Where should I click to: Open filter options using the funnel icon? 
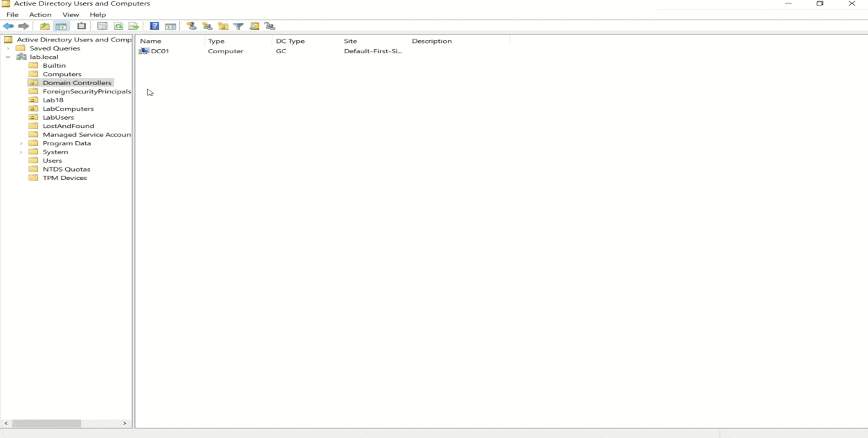click(x=239, y=26)
